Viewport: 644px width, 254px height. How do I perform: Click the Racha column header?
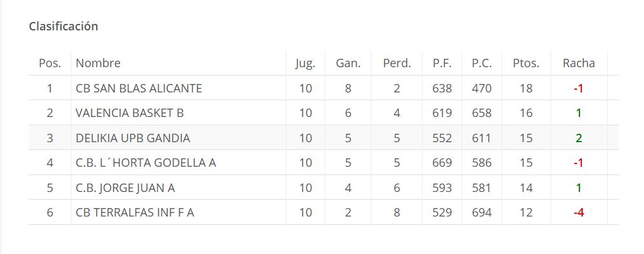579,63
